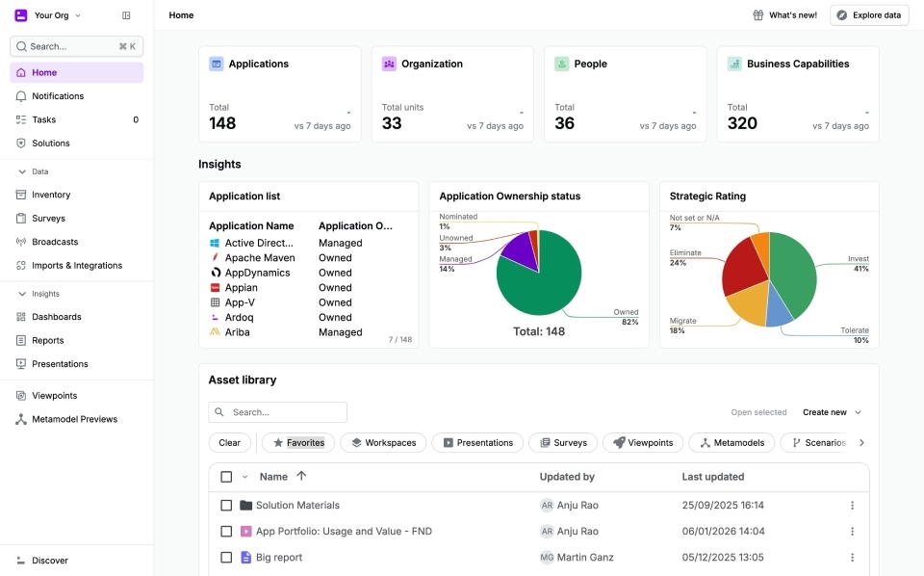Sort by Name arrow icon
The height and width of the screenshot is (576, 924).
click(x=301, y=477)
